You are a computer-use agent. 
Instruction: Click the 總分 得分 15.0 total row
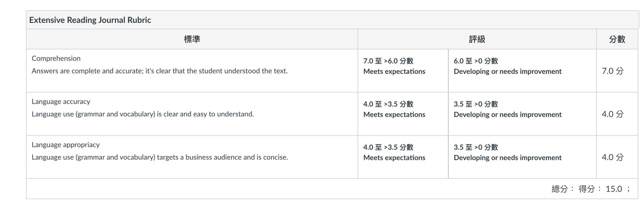(332, 189)
